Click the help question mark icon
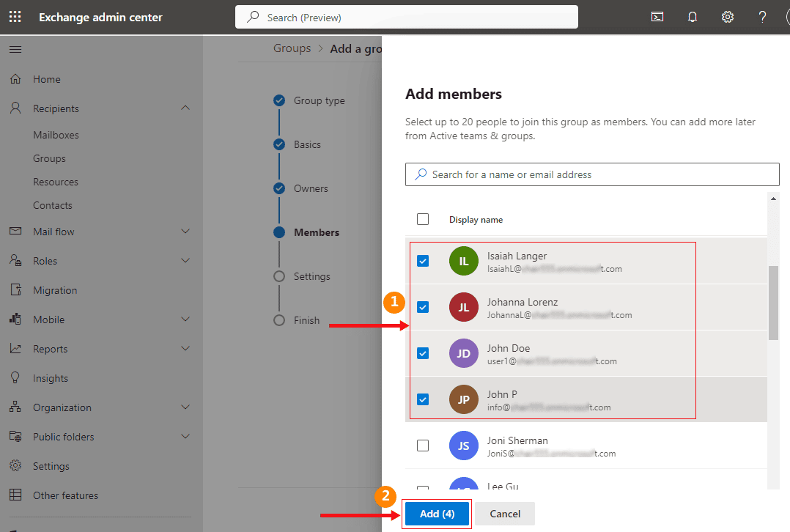 pyautogui.click(x=762, y=17)
